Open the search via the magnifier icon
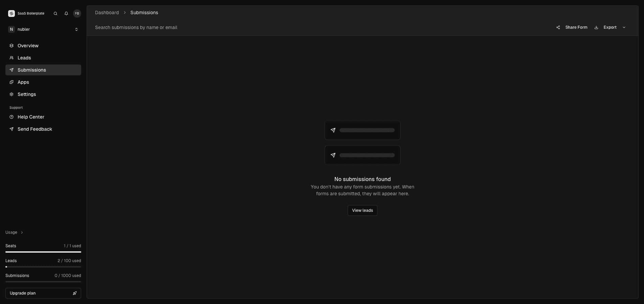644x304 pixels. click(55, 14)
